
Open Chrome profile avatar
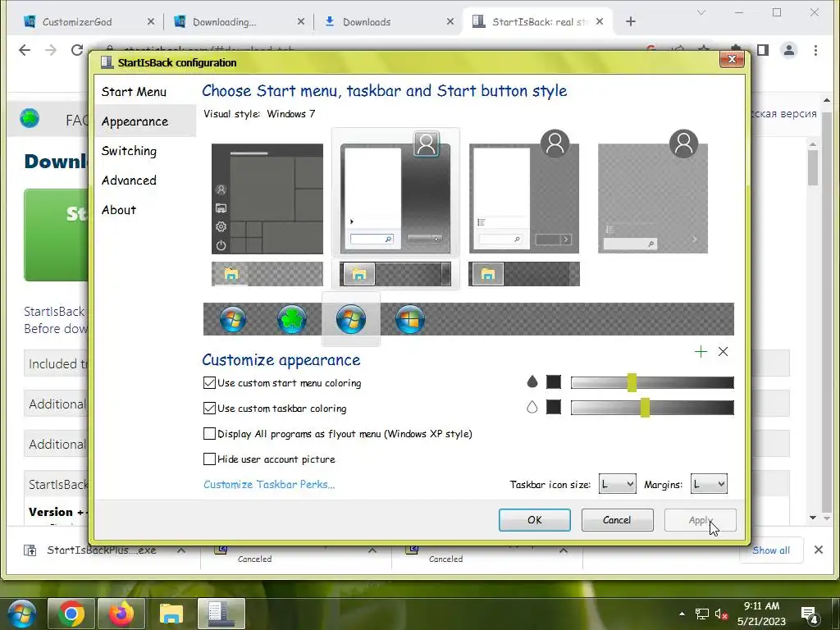tap(789, 50)
